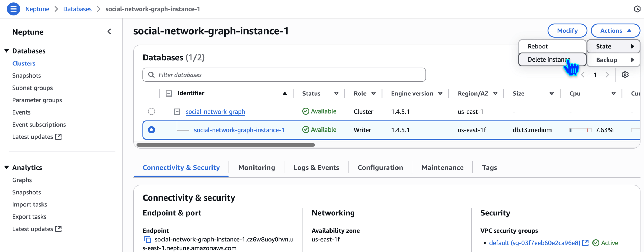The height and width of the screenshot is (252, 644).
Task: Open Role column filter dropdown
Action: click(374, 93)
